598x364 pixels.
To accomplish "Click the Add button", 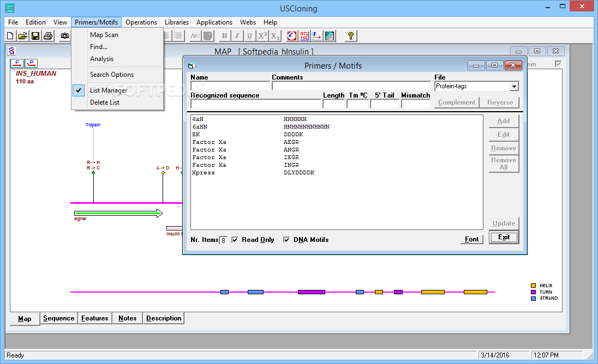I will [x=504, y=121].
